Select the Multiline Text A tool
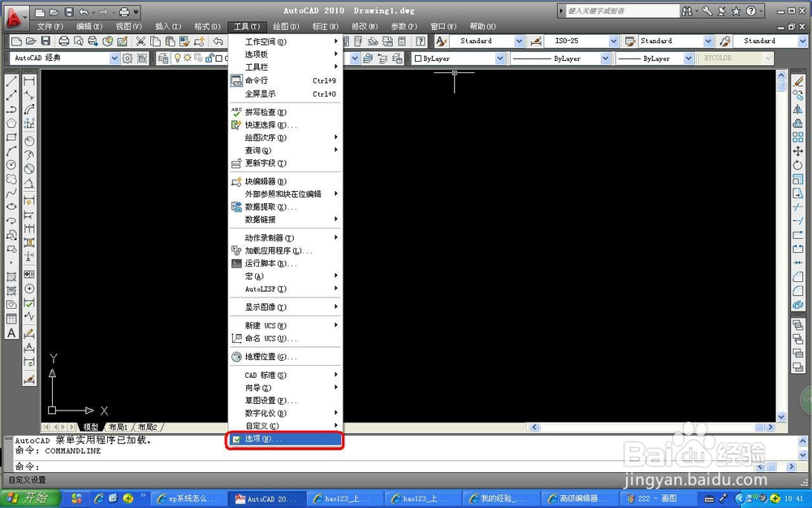This screenshot has height=508, width=812. point(11,333)
